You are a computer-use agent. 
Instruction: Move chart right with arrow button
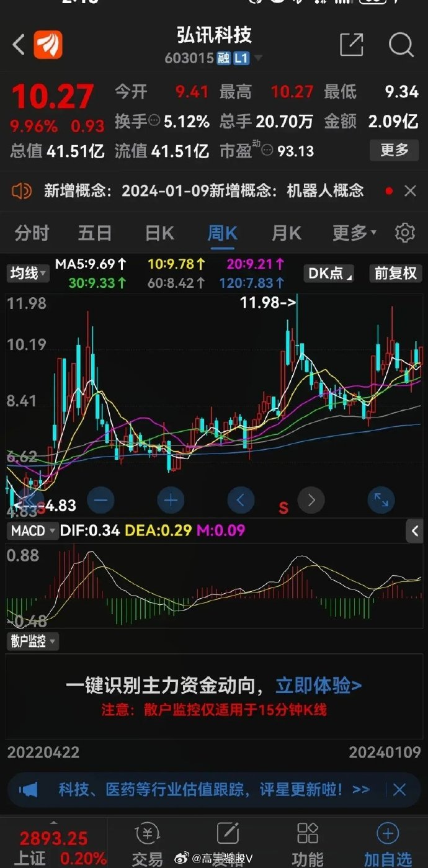pyautogui.click(x=311, y=500)
